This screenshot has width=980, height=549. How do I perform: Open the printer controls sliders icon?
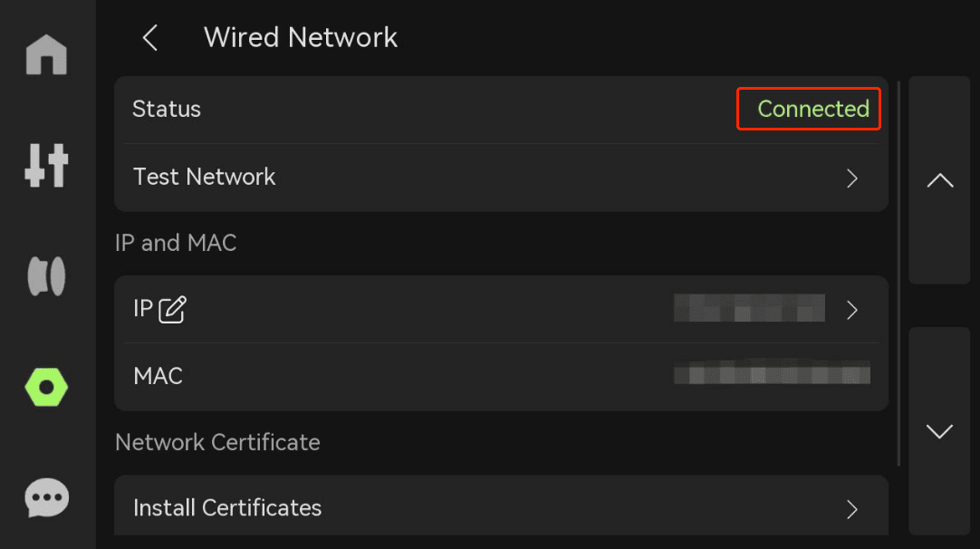pos(46,165)
